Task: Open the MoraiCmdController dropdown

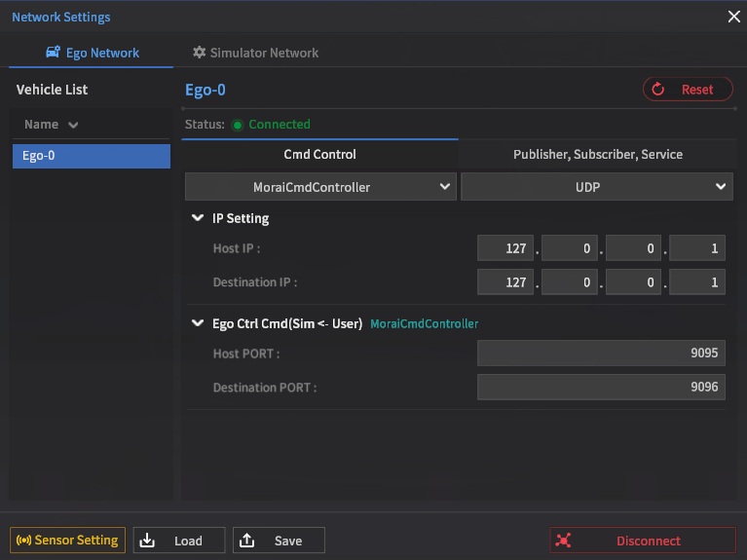Action: point(320,187)
